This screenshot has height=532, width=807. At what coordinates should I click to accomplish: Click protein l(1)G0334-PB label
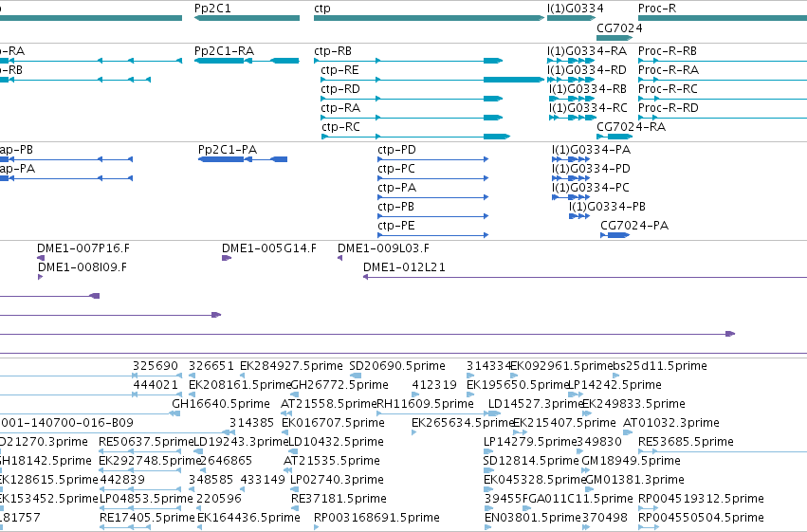tap(607, 207)
